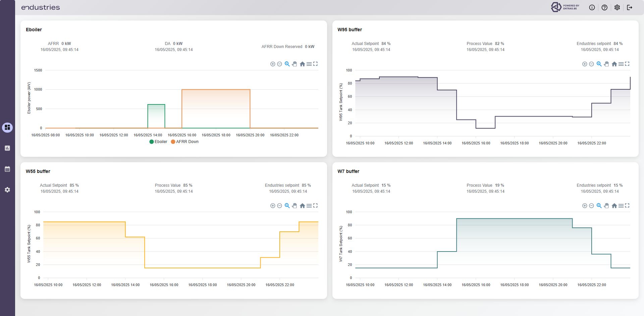Open the calendar page from the sidebar
Viewport: 644px width, 316px height.
pyautogui.click(x=7, y=169)
